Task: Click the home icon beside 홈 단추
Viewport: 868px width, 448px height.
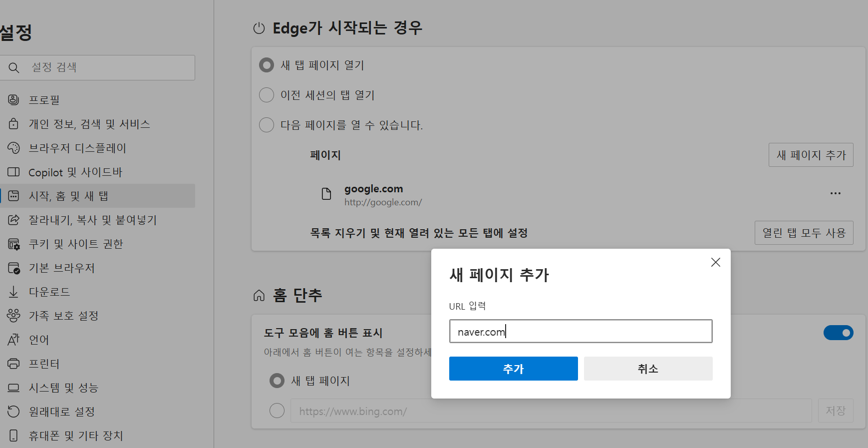Action: 259,296
